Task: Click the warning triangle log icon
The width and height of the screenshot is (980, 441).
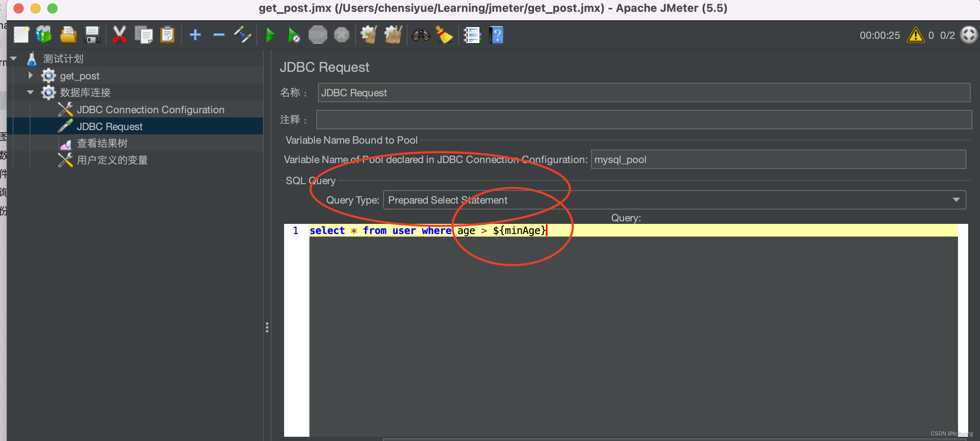Action: pos(915,35)
